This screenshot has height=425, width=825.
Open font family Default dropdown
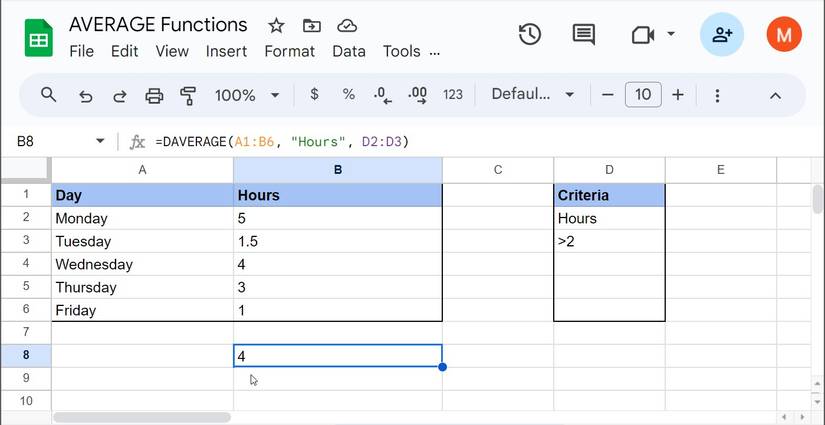(x=532, y=95)
